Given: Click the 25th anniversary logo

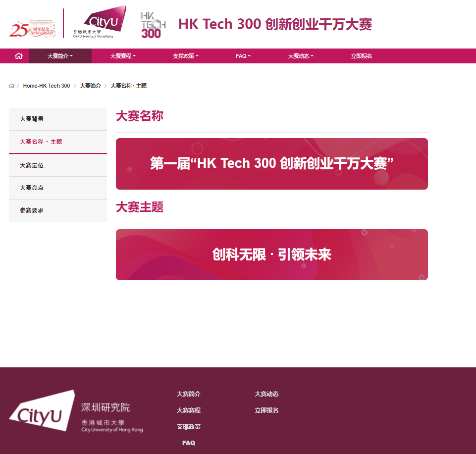Looking at the screenshot, I should [33, 29].
